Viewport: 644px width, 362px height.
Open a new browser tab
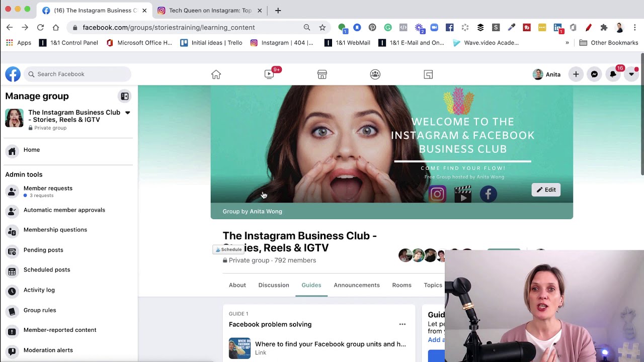278,11
